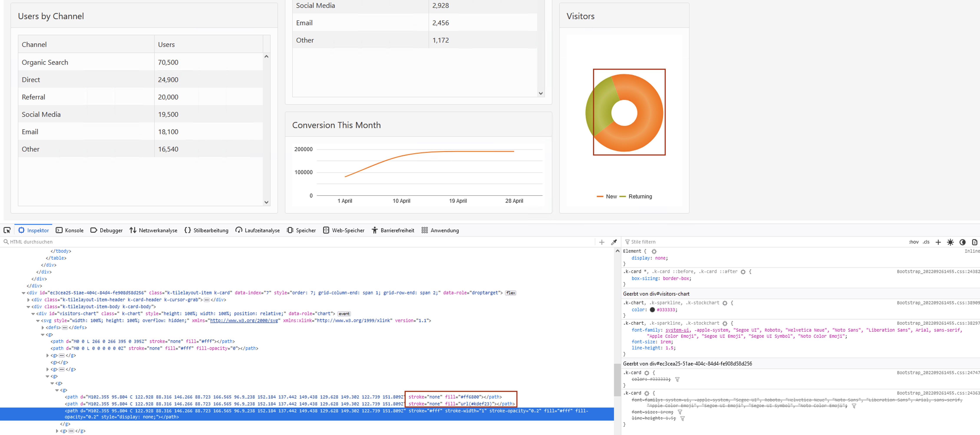Click the print media simulation page icon
This screenshot has height=435, width=980.
point(974,242)
